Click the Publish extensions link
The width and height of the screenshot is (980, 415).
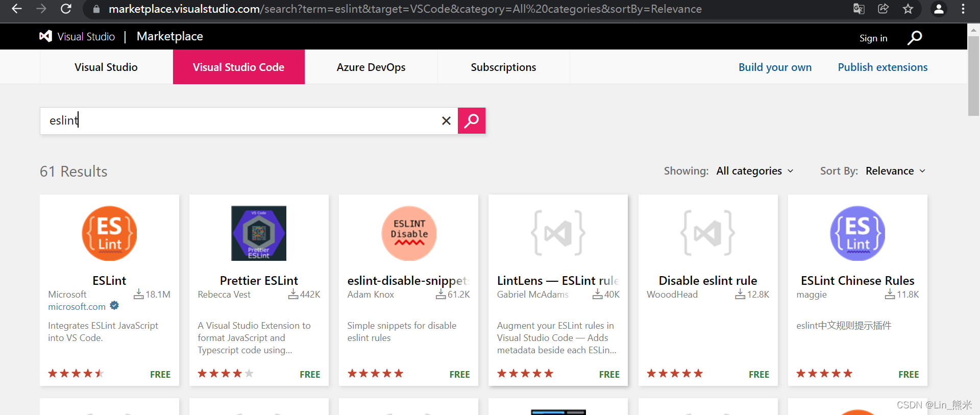click(883, 67)
